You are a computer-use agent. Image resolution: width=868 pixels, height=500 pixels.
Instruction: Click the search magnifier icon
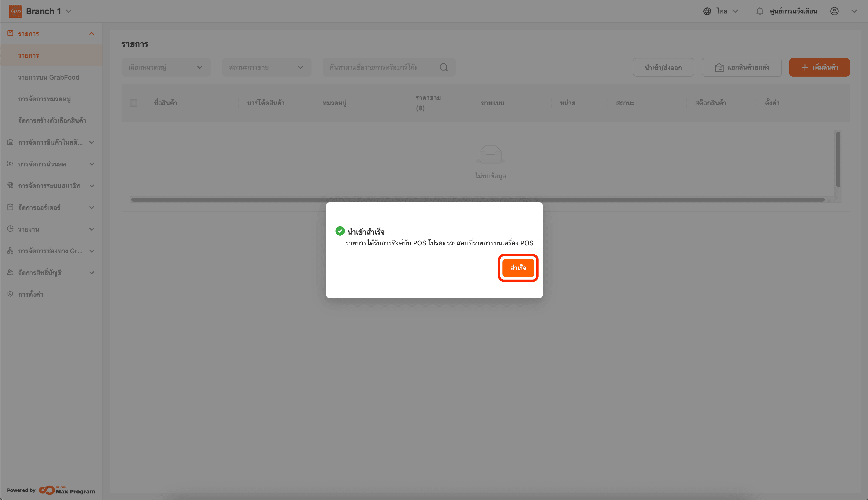point(444,67)
